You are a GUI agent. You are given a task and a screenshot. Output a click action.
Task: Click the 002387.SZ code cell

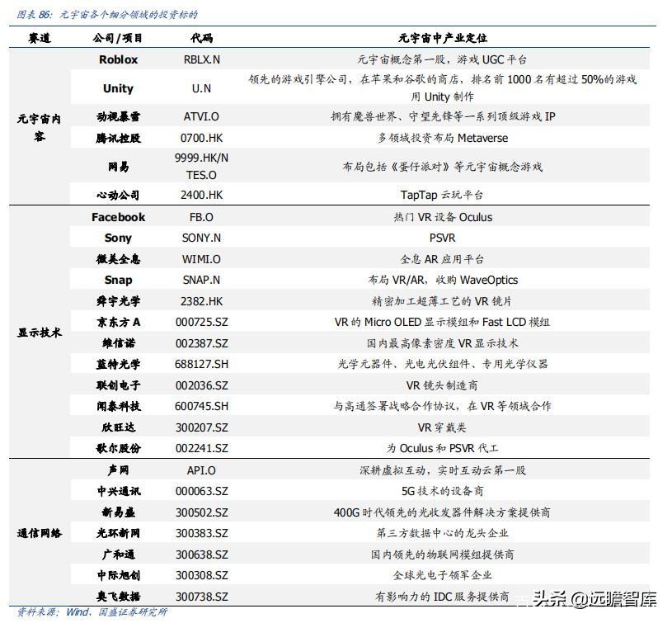tap(201, 343)
